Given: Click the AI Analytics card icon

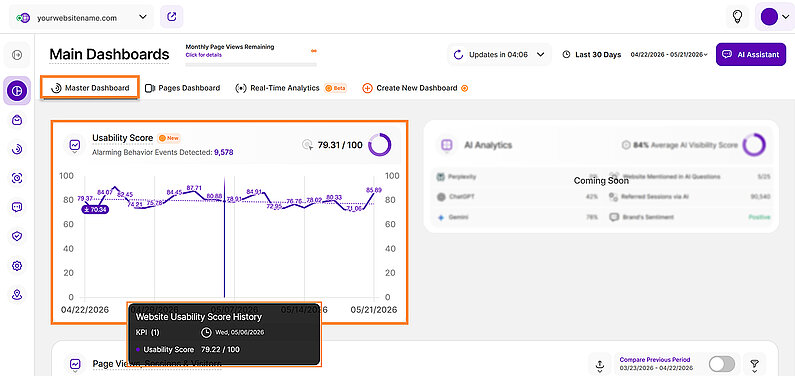Looking at the screenshot, I should click(446, 145).
